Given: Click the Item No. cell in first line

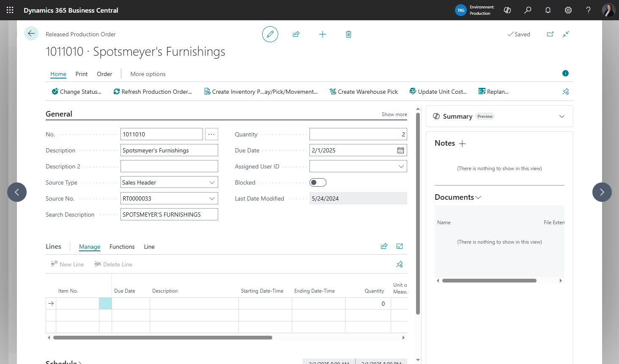Looking at the screenshot, I should point(77,304).
